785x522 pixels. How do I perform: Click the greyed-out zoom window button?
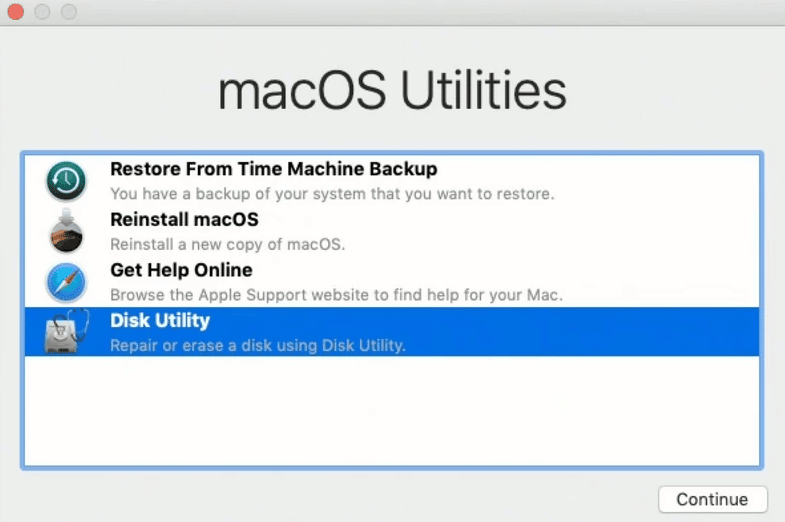[x=69, y=11]
